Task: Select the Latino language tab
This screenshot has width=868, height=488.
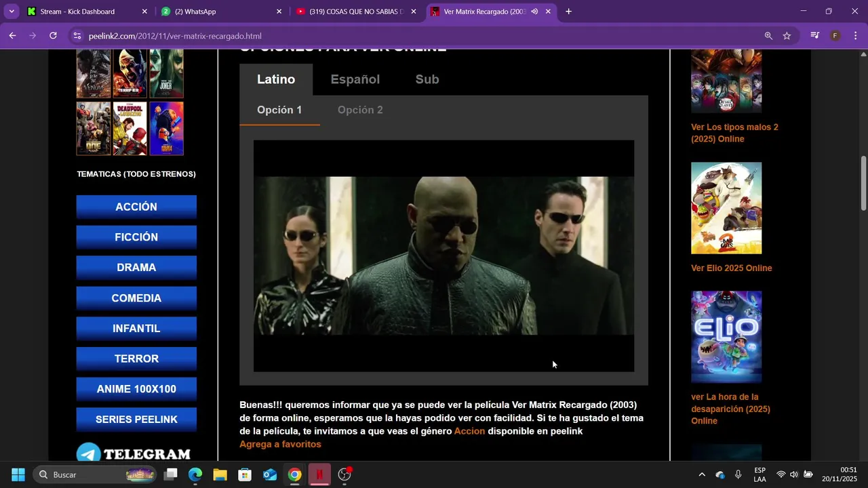Action: (x=276, y=79)
